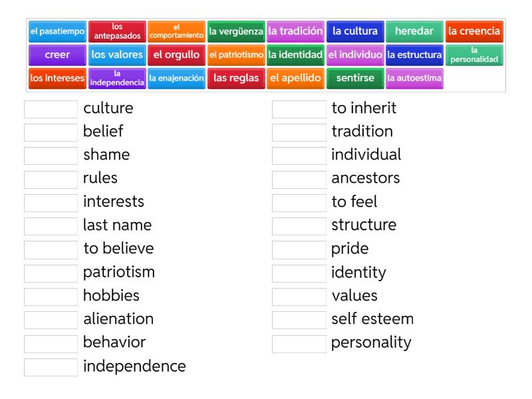Click the 'la vergüenza' green tile
532x399 pixels.
[x=236, y=31]
